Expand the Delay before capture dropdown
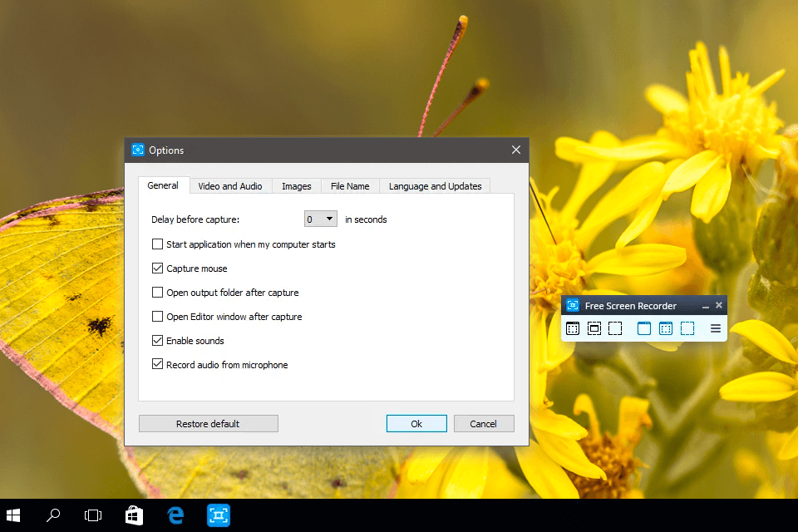The width and height of the screenshot is (798, 532). point(321,219)
